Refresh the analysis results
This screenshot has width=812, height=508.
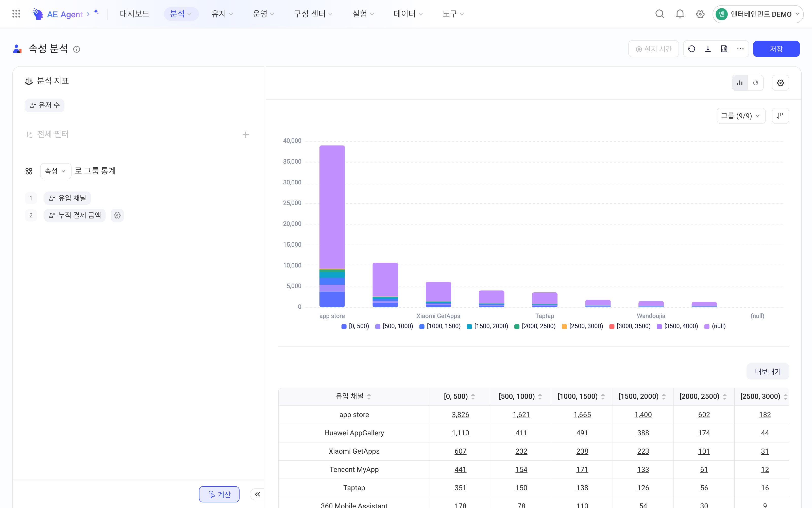click(691, 49)
